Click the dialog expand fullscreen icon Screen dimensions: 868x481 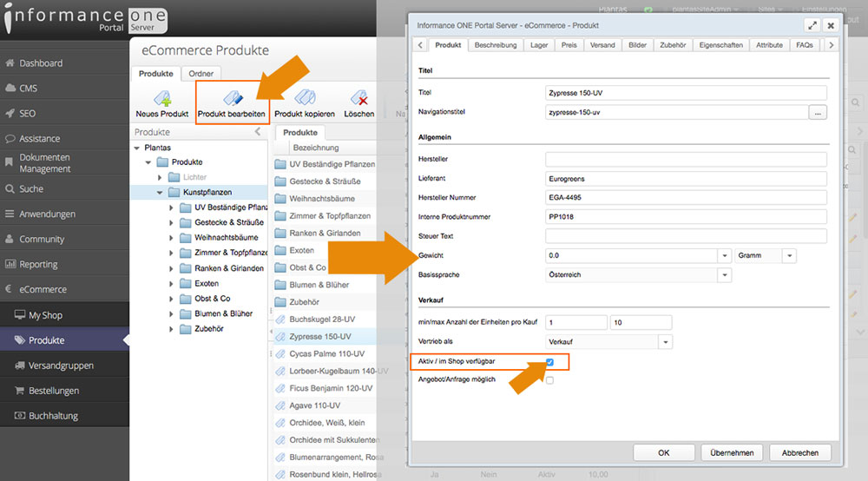click(812, 25)
